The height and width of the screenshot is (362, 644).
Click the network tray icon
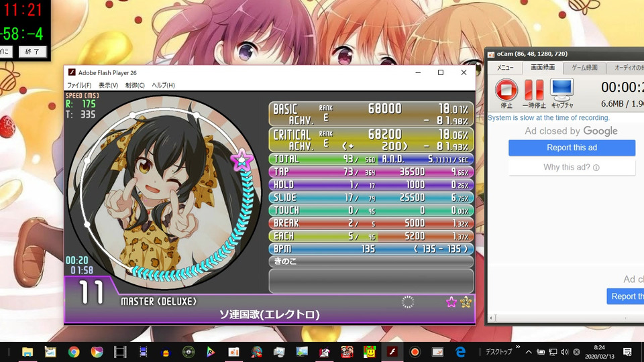coord(553,352)
